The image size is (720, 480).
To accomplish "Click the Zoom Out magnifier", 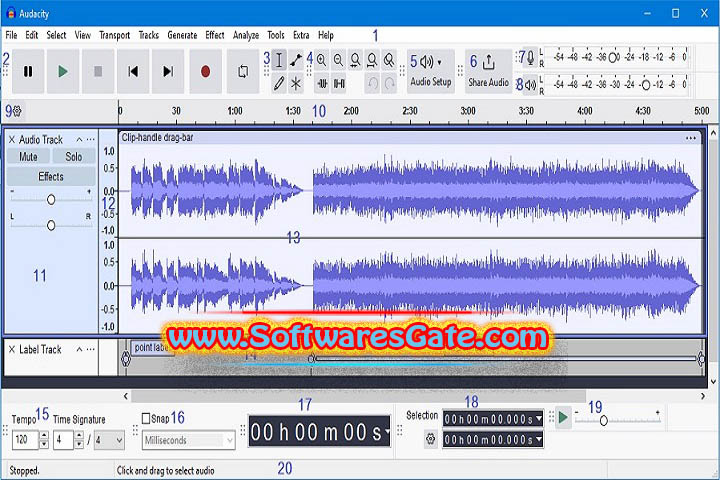I will pos(338,60).
